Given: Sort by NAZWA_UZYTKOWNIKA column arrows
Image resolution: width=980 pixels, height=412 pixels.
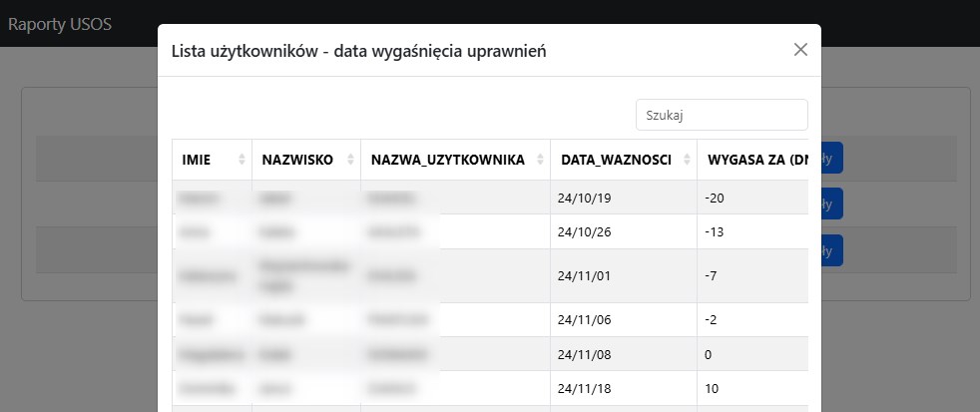Looking at the screenshot, I should [x=541, y=160].
